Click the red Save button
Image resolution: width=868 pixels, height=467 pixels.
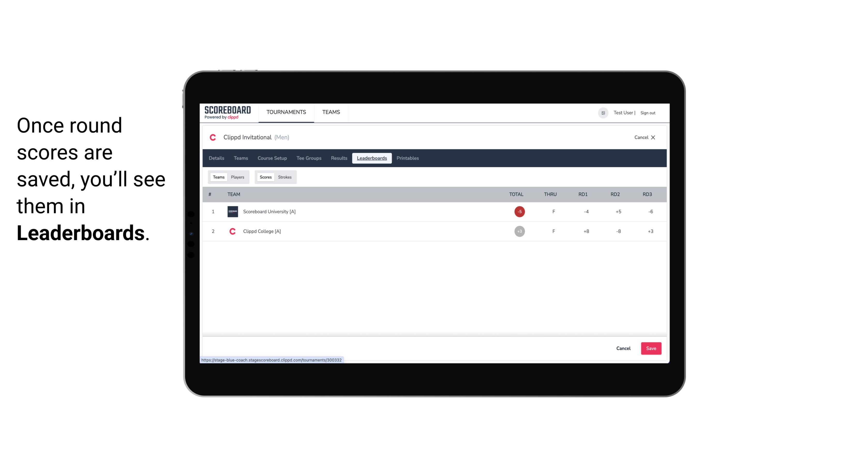click(x=650, y=348)
